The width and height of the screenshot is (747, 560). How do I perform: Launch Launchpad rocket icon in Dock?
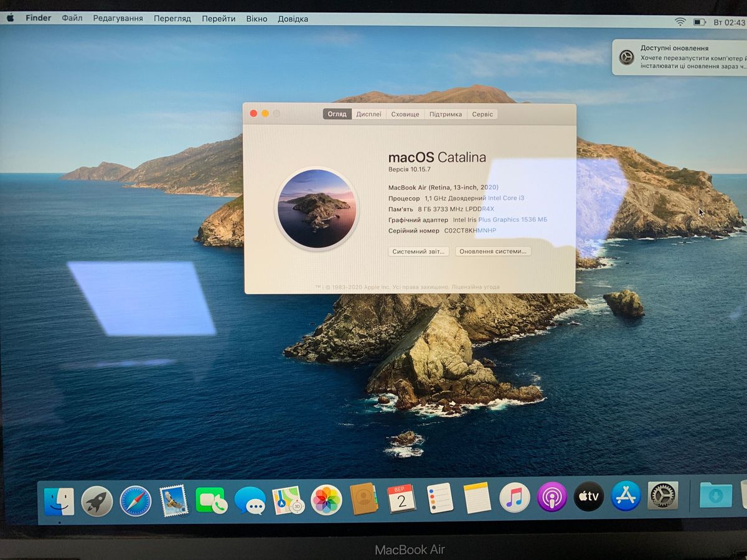click(97, 501)
